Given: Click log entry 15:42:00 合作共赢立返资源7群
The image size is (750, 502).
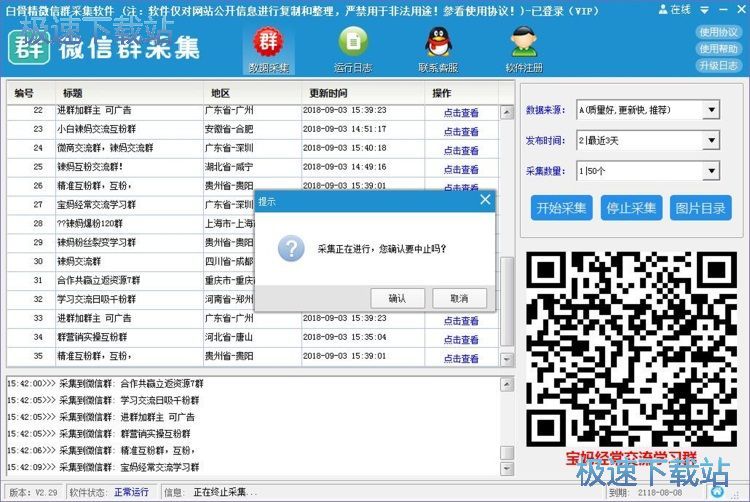Looking at the screenshot, I should [106, 383].
